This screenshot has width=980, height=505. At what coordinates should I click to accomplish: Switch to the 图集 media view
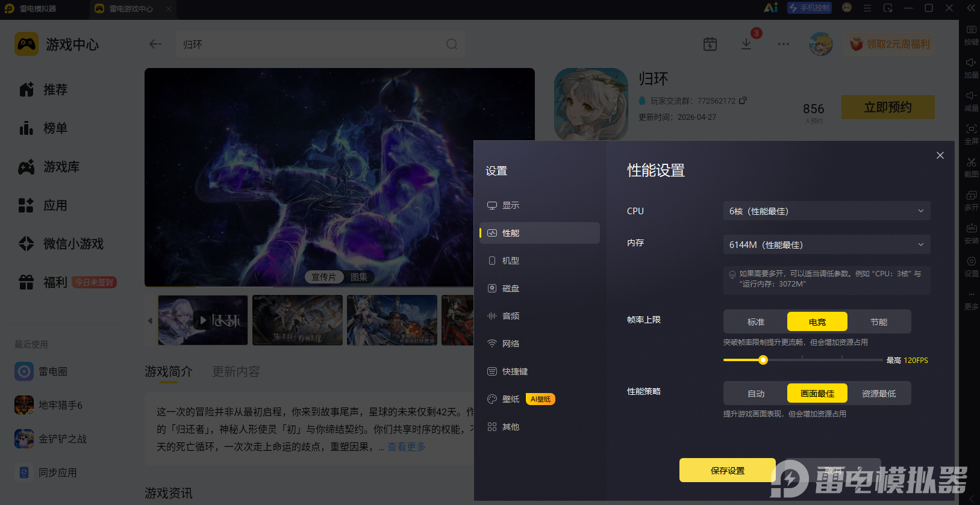coord(359,277)
